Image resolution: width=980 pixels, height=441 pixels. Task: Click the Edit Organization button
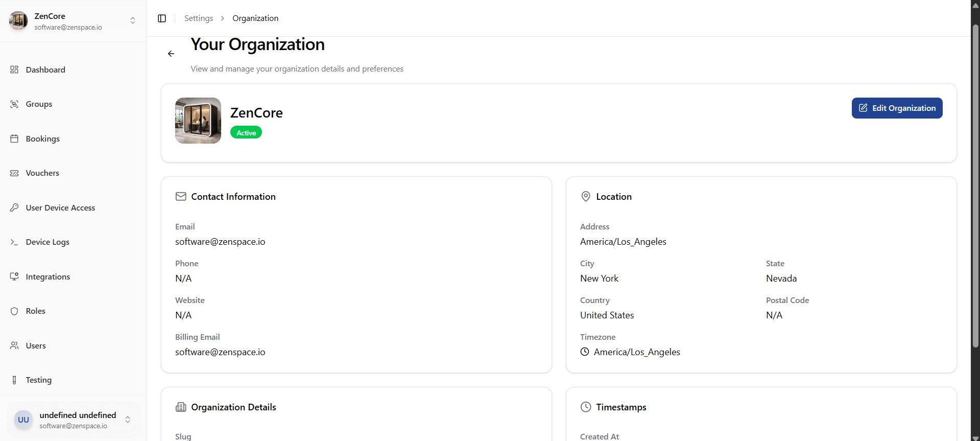pyautogui.click(x=897, y=108)
